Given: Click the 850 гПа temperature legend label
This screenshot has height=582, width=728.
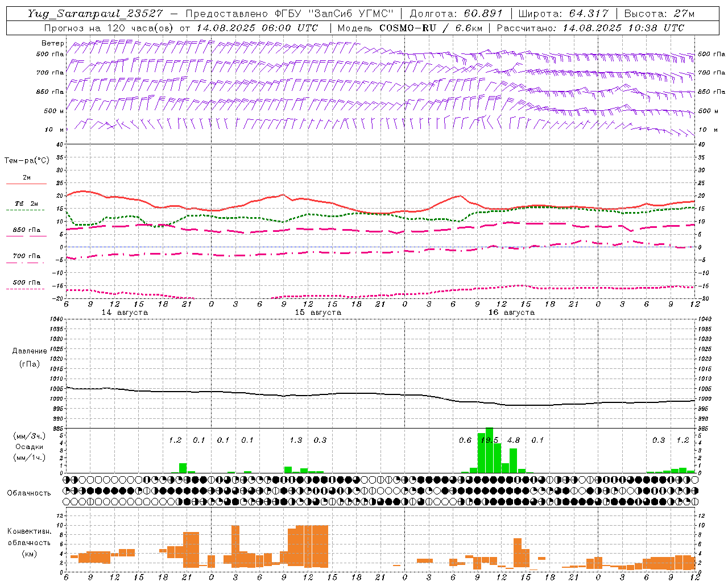Looking at the screenshot, I should click(26, 230).
